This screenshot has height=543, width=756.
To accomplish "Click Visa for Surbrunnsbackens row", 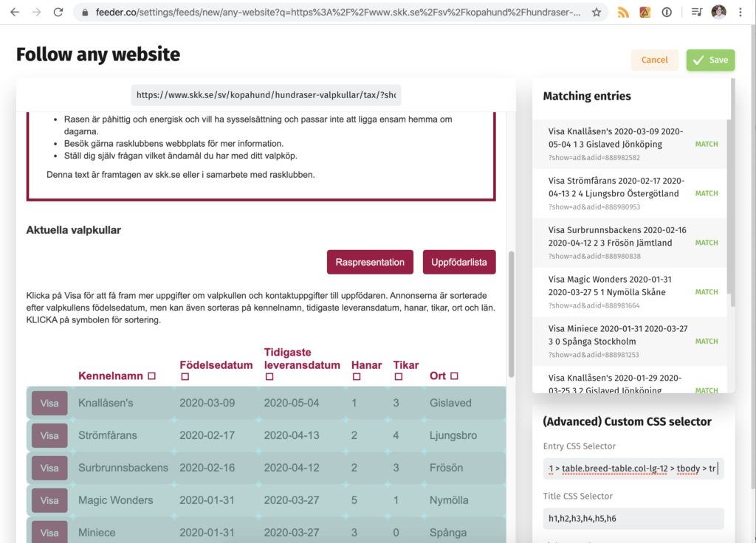I will coord(49,468).
